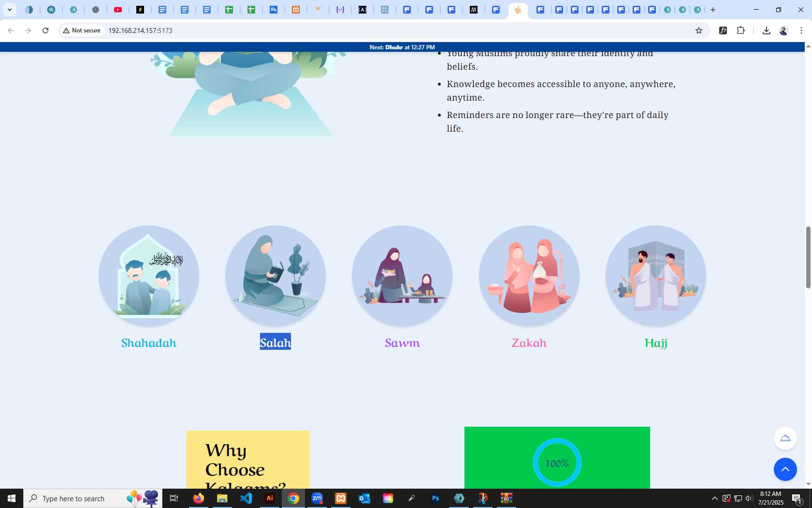
Task: Switch to the YouTube tab
Action: [118, 10]
